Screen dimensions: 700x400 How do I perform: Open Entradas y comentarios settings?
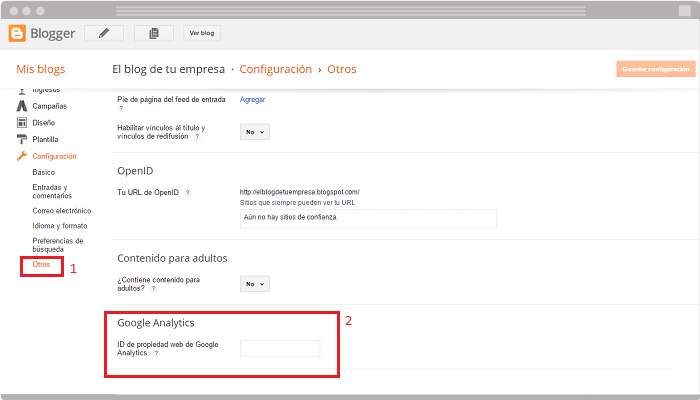[51, 191]
